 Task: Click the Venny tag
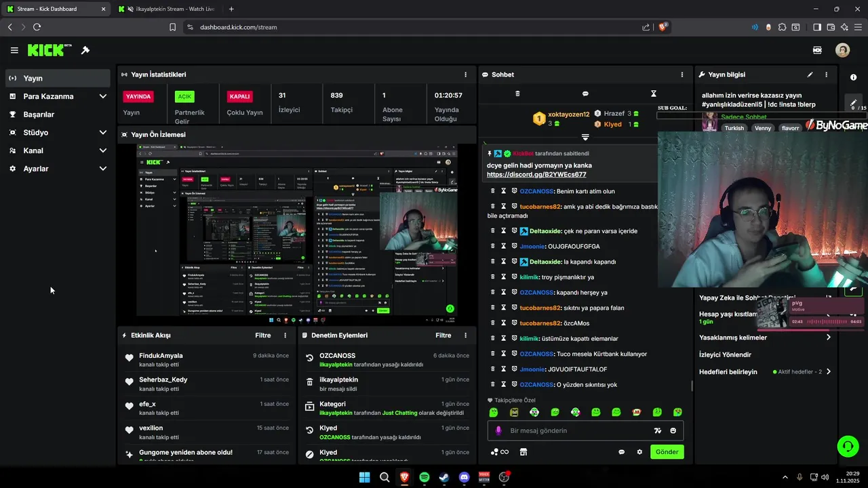coord(763,128)
